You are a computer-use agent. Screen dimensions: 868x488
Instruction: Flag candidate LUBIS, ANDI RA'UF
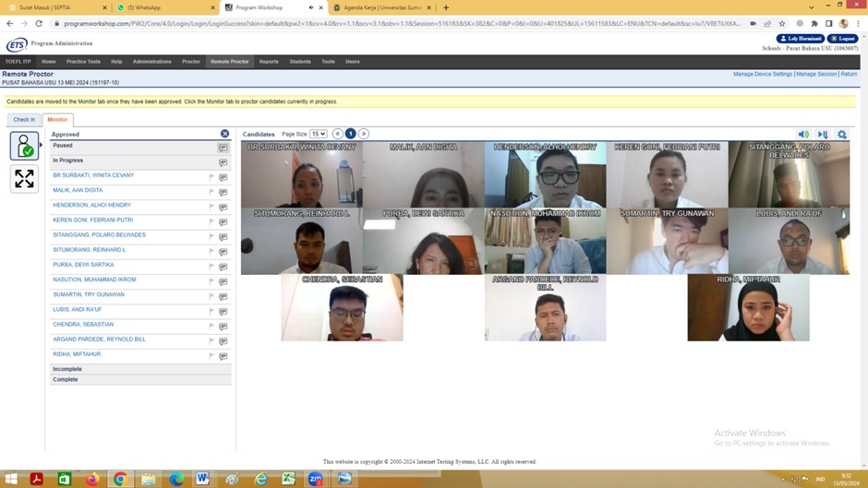(x=211, y=312)
